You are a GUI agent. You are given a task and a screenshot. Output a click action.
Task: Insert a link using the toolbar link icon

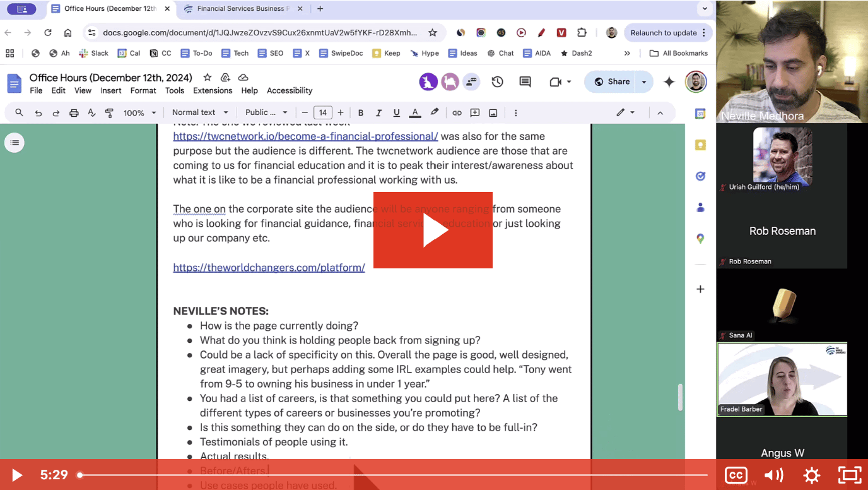[x=457, y=113]
